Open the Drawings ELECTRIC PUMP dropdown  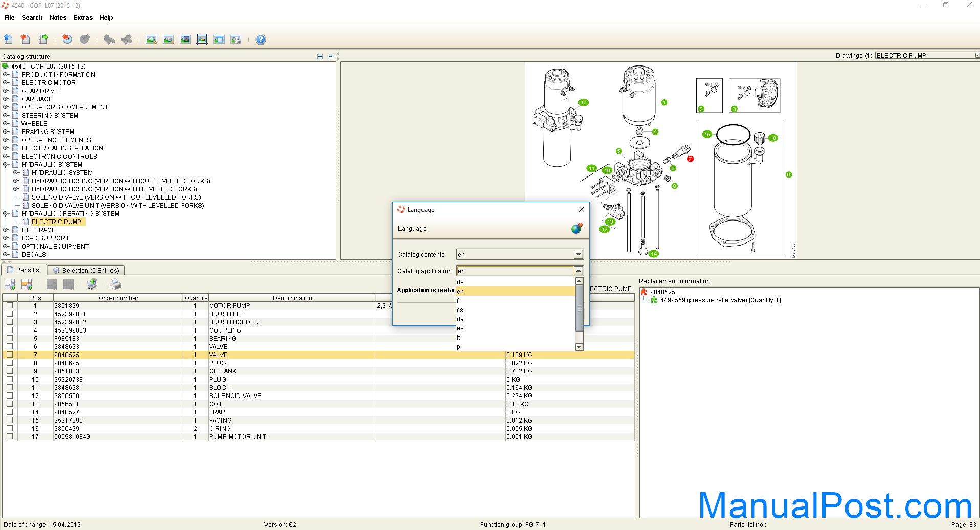[977, 55]
